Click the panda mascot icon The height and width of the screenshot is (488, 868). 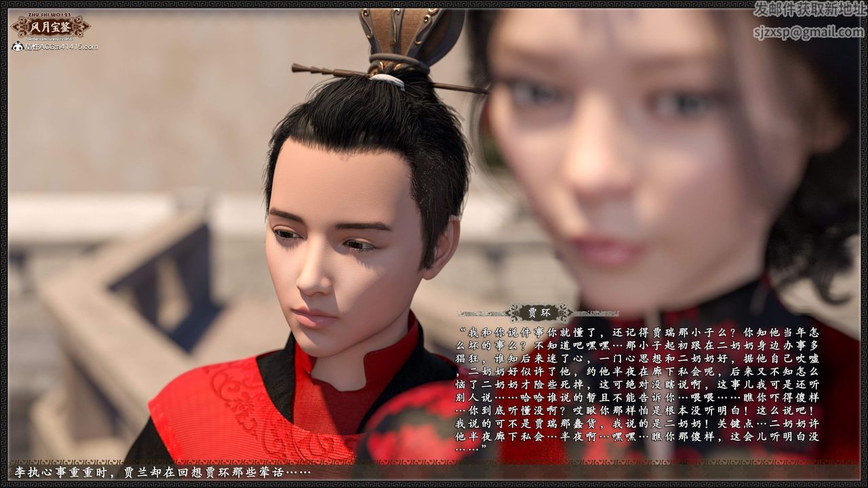18,46
